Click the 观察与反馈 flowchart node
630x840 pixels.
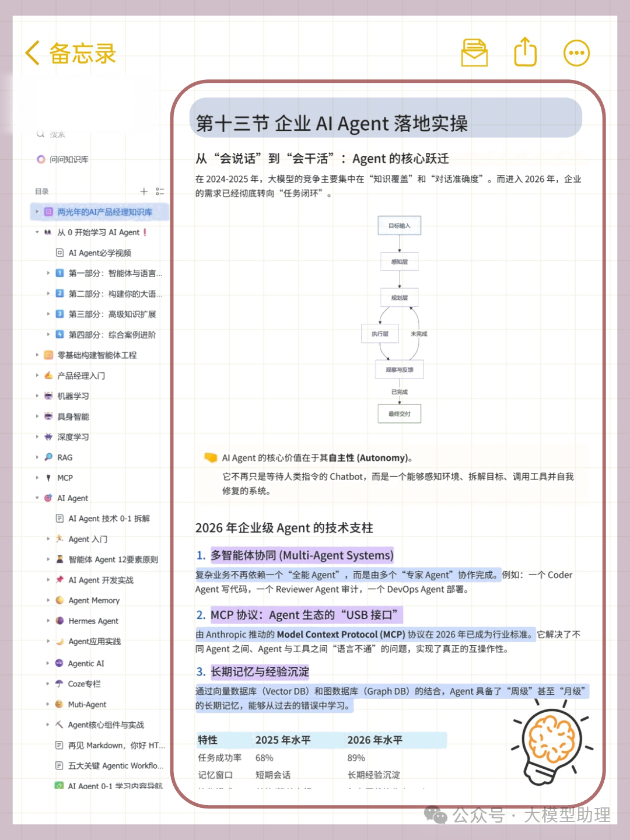(x=400, y=370)
